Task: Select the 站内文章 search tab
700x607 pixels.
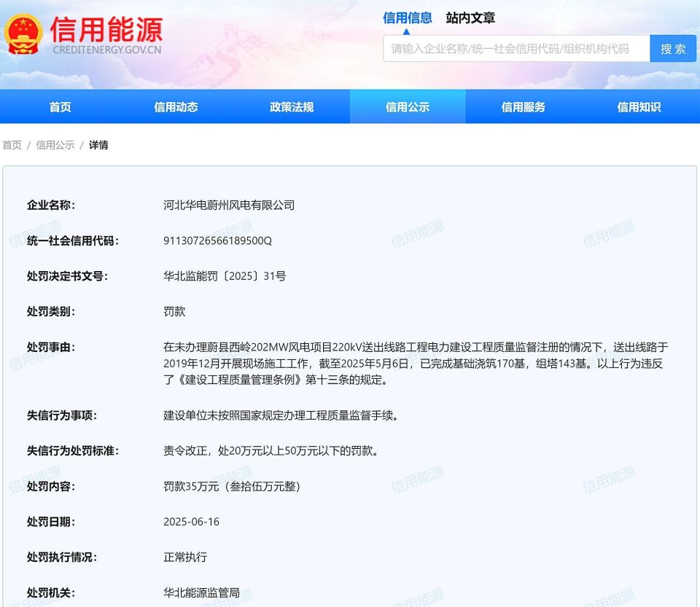Action: click(x=470, y=18)
